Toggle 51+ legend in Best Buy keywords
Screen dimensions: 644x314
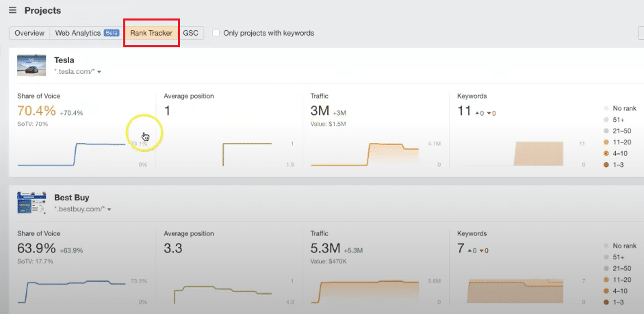coord(615,257)
